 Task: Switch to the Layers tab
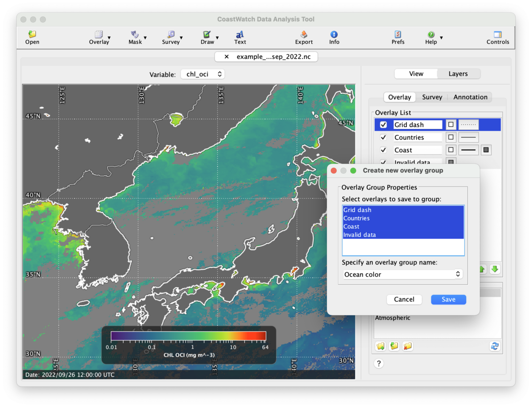(x=457, y=74)
